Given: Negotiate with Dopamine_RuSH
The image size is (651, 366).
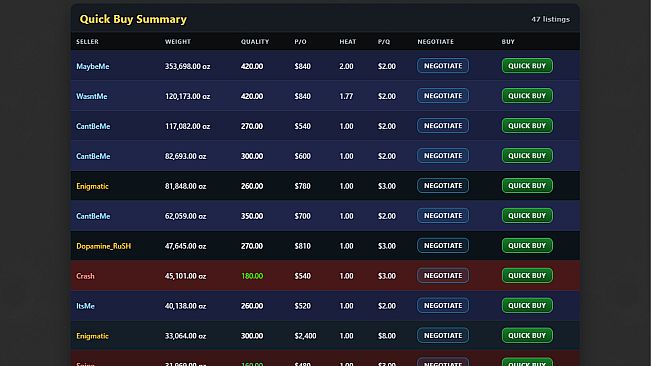Looking at the screenshot, I should pos(443,245).
